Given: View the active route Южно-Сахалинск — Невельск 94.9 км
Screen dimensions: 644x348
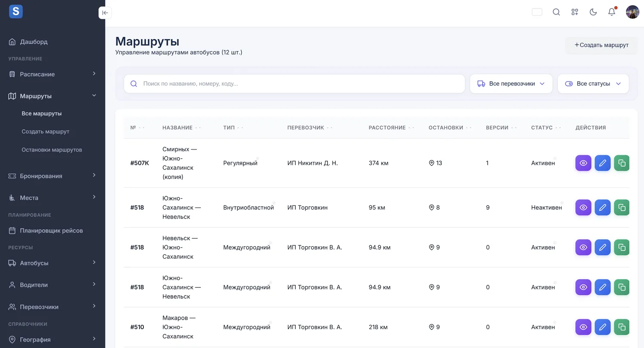Looking at the screenshot, I should (x=583, y=287).
